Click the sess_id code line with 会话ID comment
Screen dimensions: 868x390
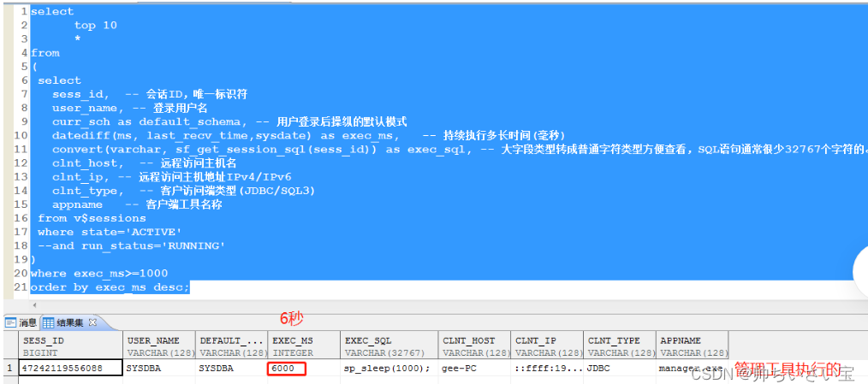point(150,94)
